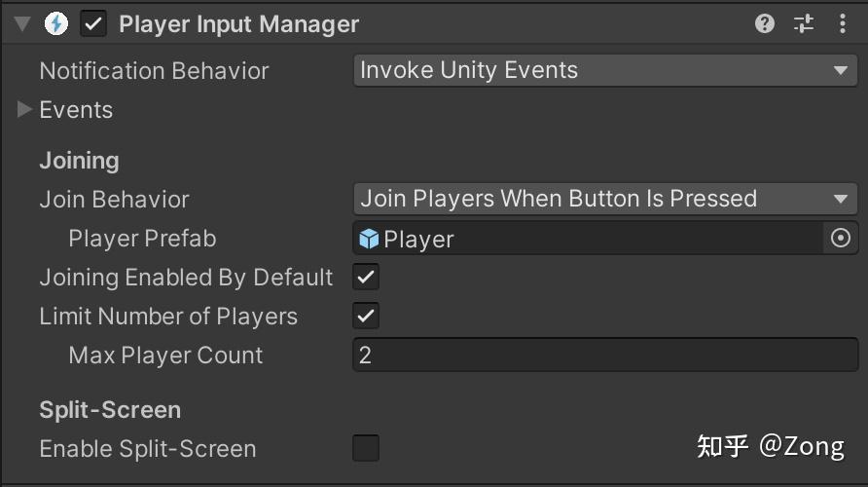This screenshot has height=487, width=868.
Task: Click the Max Player Count label
Action: 165,356
